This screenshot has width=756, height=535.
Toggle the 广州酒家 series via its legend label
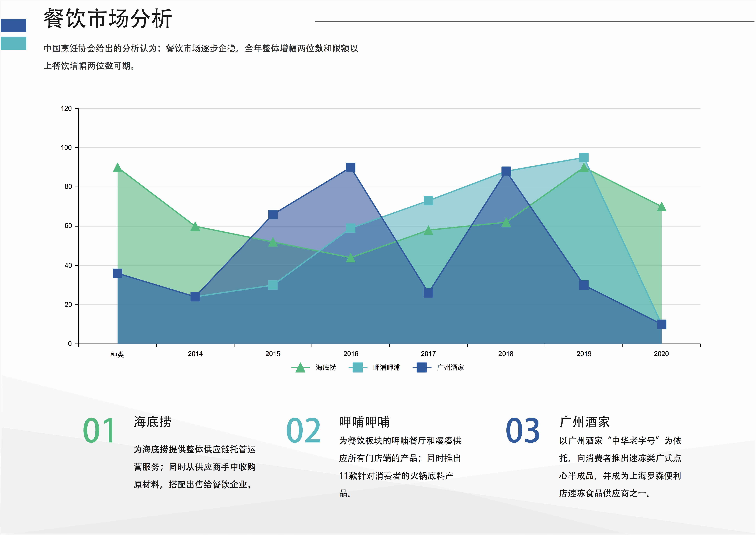point(450,367)
